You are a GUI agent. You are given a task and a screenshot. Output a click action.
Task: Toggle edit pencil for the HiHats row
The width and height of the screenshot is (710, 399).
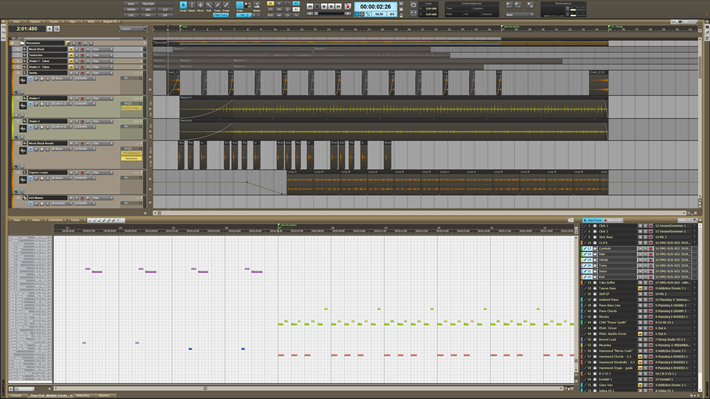[x=585, y=260]
